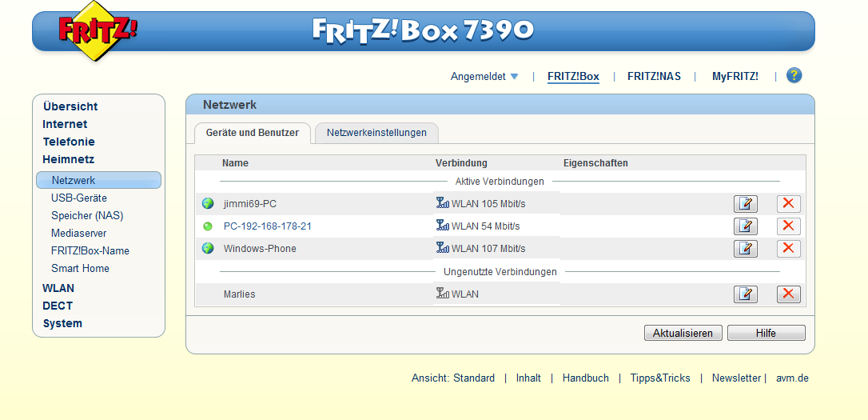
Task: Edit the PC-192-168-178-21 device entry
Action: point(746,226)
